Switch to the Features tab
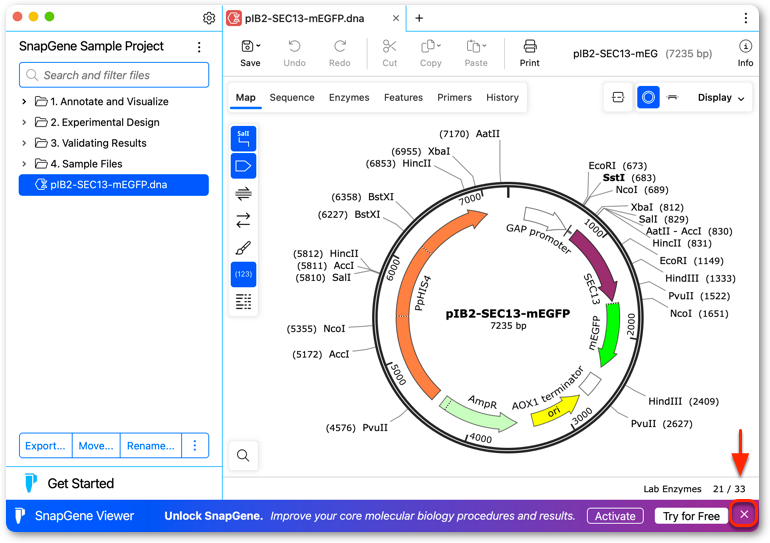770x543 pixels. click(x=403, y=97)
